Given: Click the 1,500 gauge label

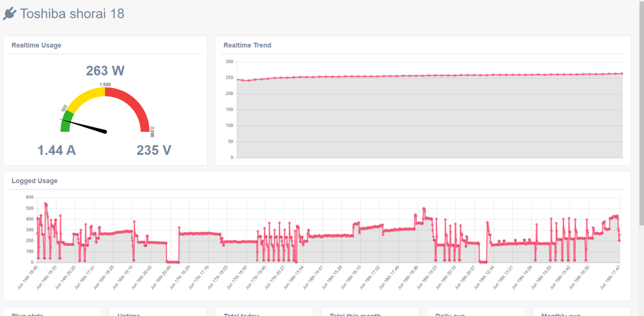Looking at the screenshot, I should 105,85.
